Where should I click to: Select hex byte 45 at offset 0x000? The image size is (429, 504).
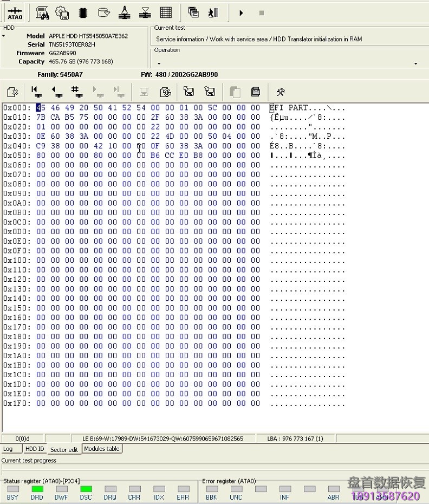pos(41,108)
